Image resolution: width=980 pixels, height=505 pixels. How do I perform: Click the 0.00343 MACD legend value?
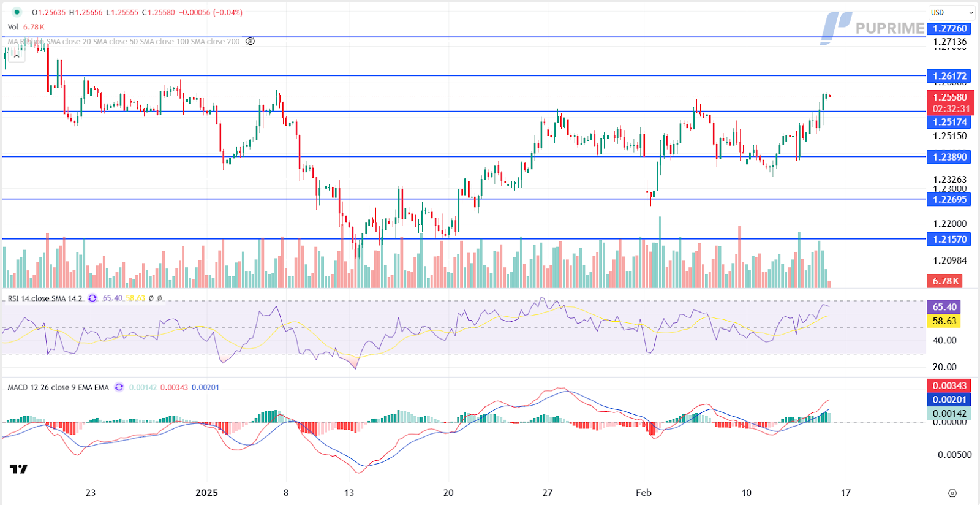pyautogui.click(x=174, y=387)
